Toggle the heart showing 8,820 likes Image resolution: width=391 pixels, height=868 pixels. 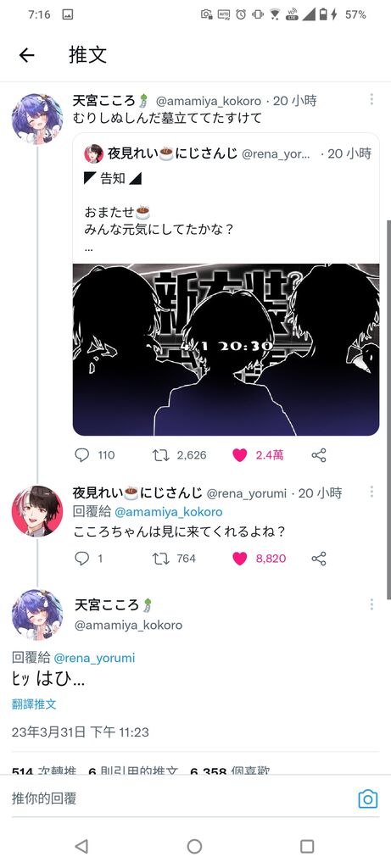(240, 559)
